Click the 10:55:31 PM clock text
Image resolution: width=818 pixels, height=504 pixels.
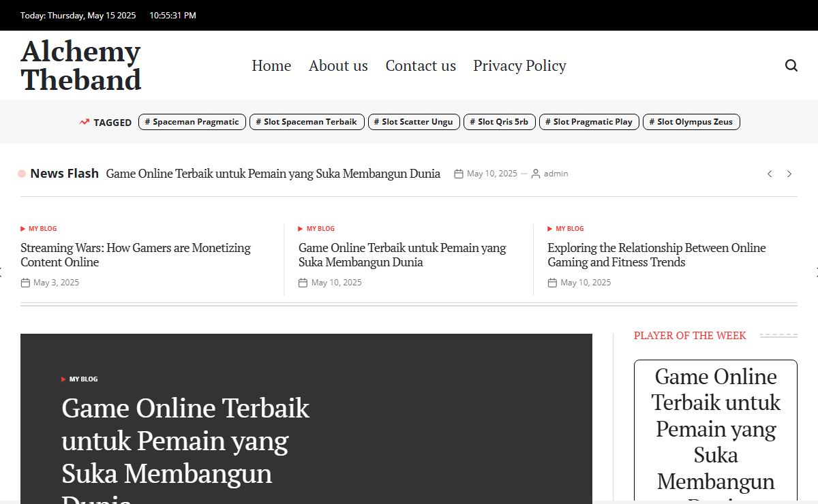[172, 15]
